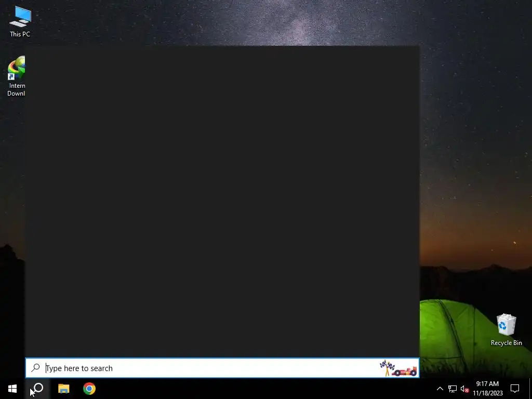Click the Type here to search field

click(222, 368)
